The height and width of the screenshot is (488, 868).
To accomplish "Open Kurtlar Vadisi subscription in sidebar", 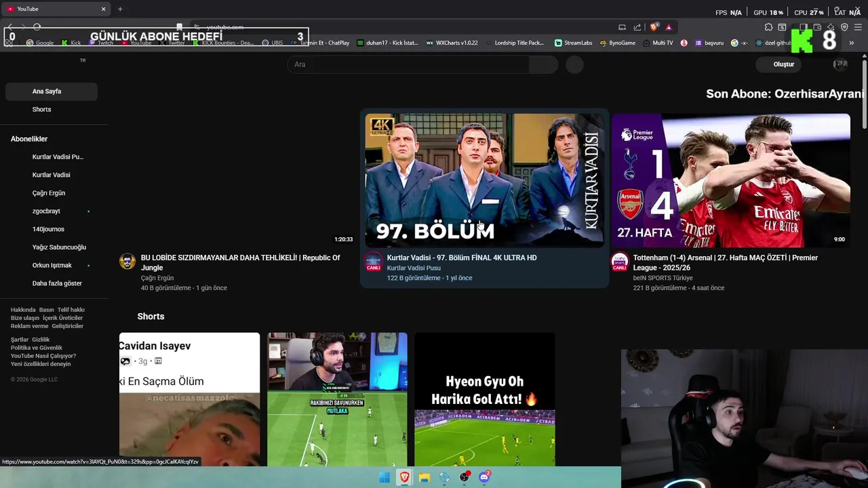I will pyautogui.click(x=52, y=175).
